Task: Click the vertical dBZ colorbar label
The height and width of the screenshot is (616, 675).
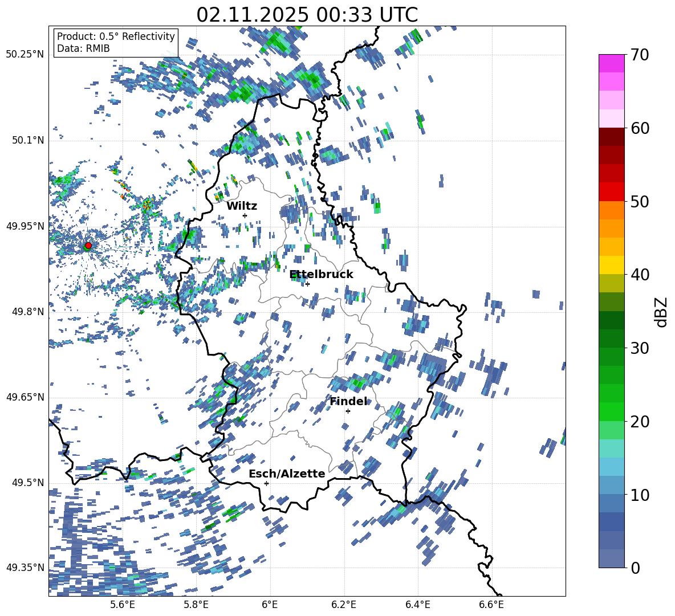Action: (x=661, y=312)
